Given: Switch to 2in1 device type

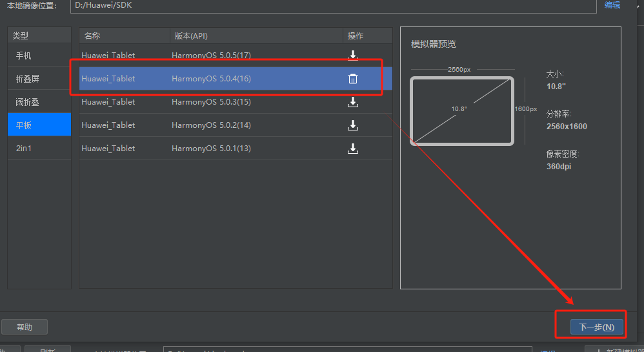Looking at the screenshot, I should tap(39, 148).
